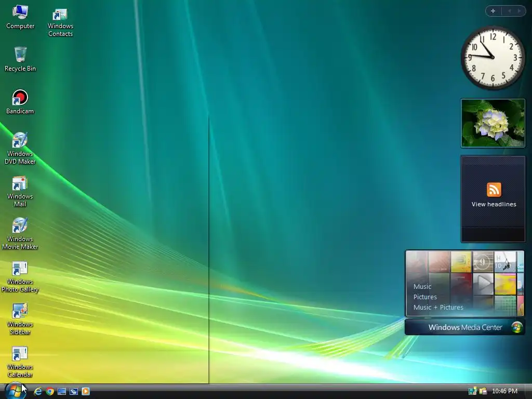Click the analog clock gadget
Viewport: 532px width, 399px height.
[x=493, y=58]
